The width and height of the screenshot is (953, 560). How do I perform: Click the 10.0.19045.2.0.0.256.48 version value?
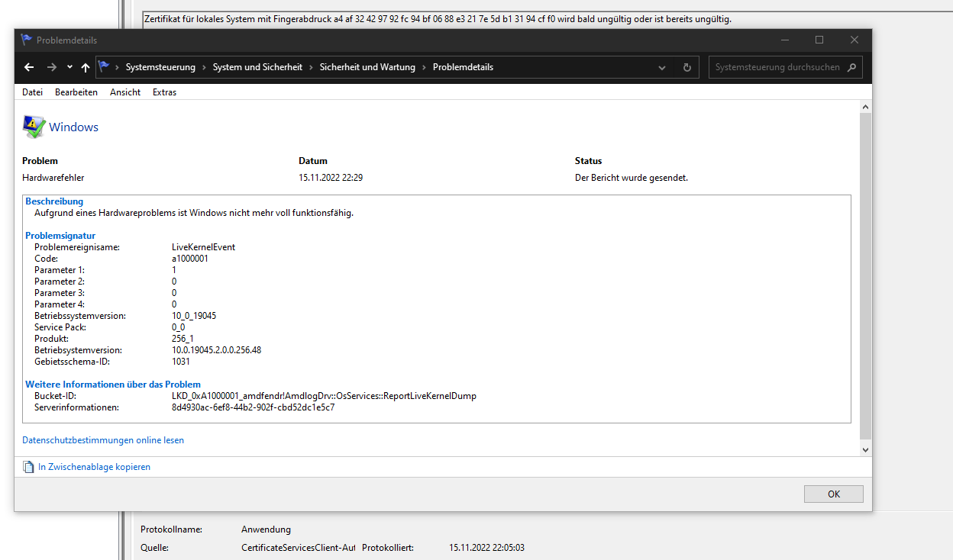point(216,350)
